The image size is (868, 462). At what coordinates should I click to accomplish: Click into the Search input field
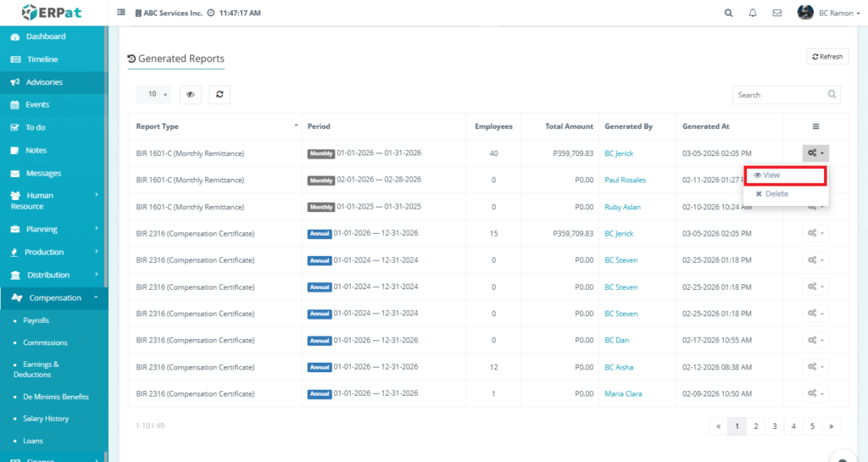(778, 95)
